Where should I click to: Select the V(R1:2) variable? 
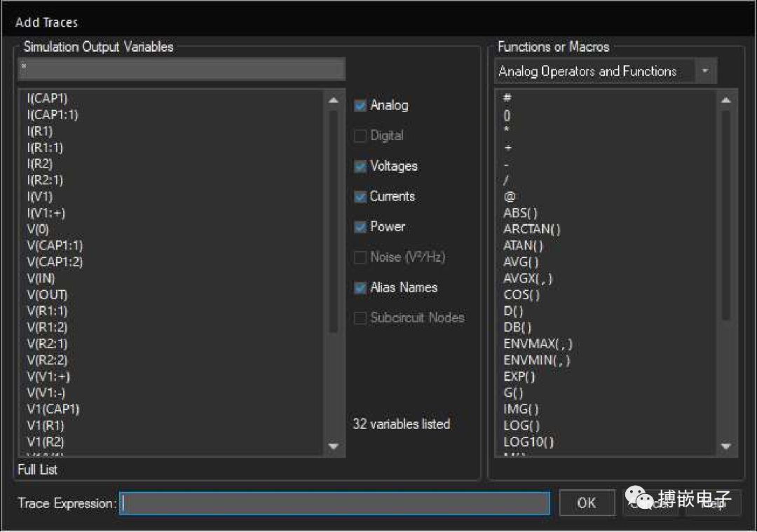point(48,328)
